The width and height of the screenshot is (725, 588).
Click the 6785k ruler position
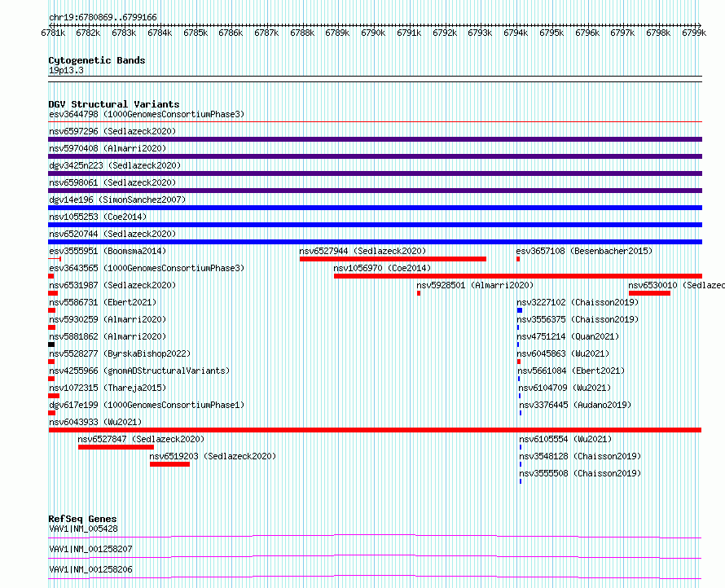[x=196, y=33]
